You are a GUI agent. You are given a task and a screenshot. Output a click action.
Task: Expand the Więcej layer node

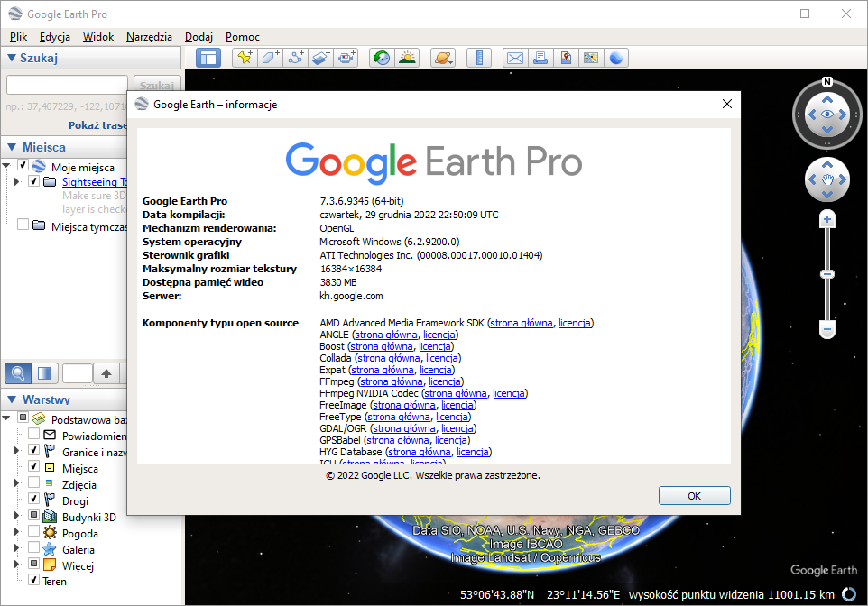tap(16, 564)
